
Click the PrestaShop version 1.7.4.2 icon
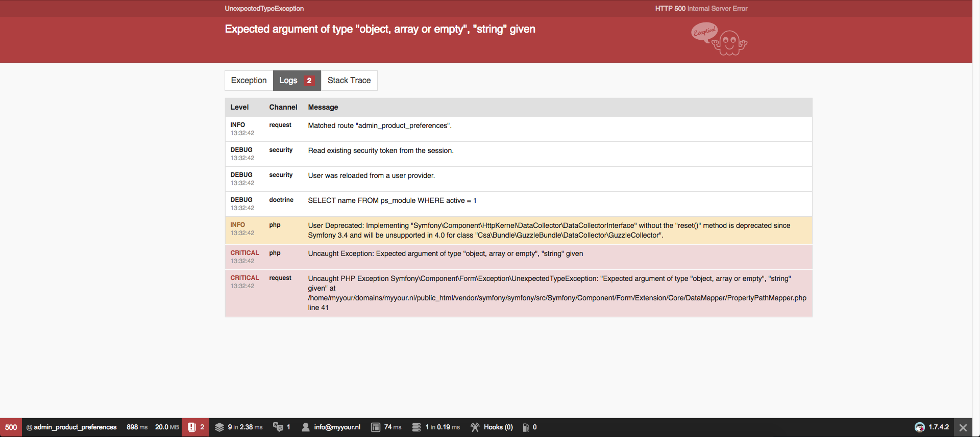point(920,427)
